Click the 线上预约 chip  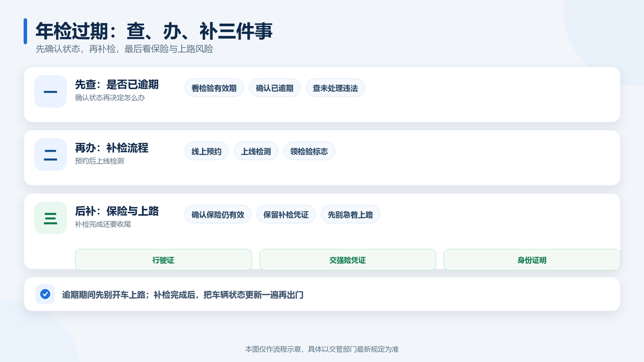click(x=207, y=151)
